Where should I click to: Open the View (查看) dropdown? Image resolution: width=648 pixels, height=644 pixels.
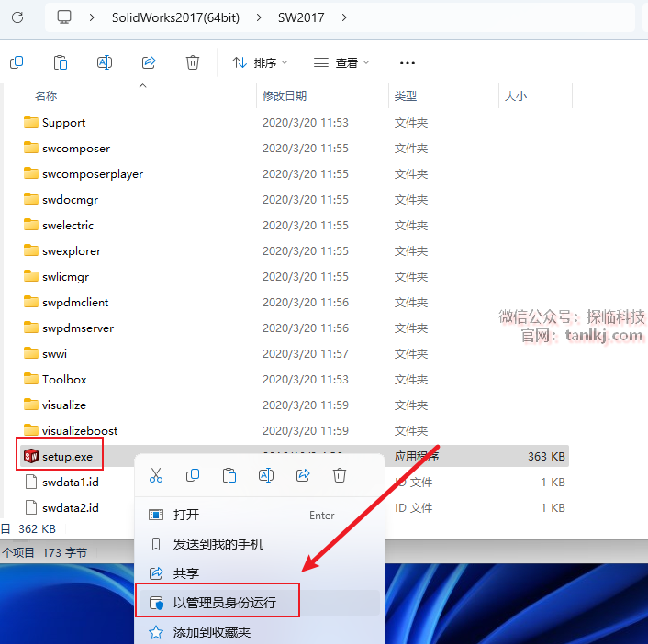point(341,62)
